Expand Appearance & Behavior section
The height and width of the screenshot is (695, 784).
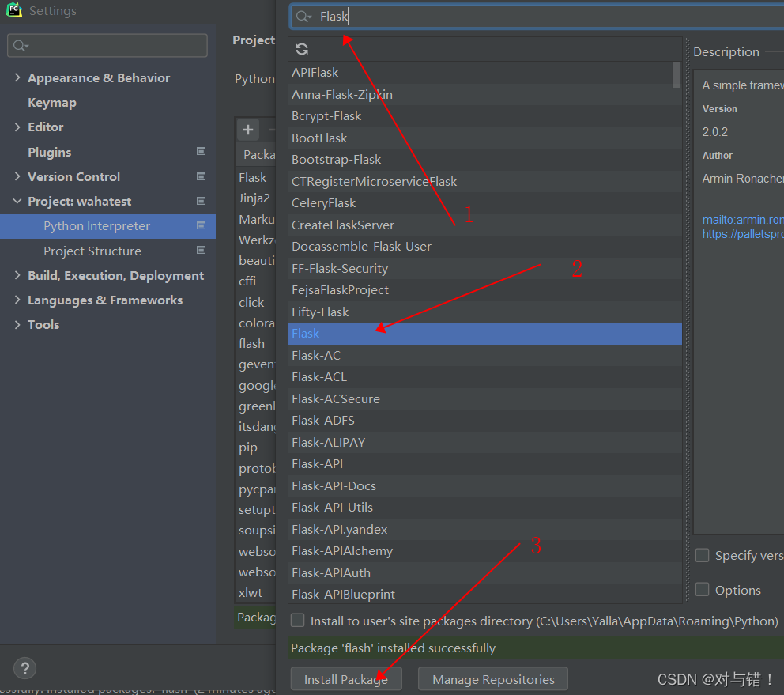click(x=17, y=77)
